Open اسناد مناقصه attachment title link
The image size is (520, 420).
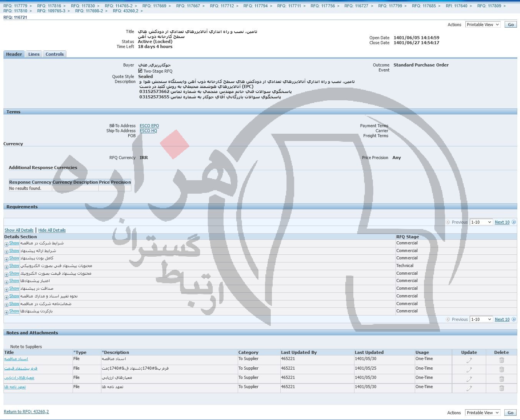click(x=16, y=359)
